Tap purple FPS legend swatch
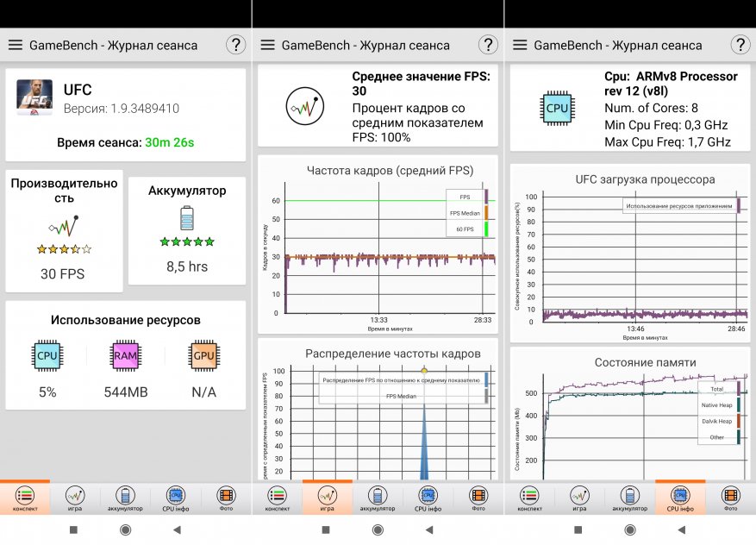The image size is (756, 545). click(486, 197)
